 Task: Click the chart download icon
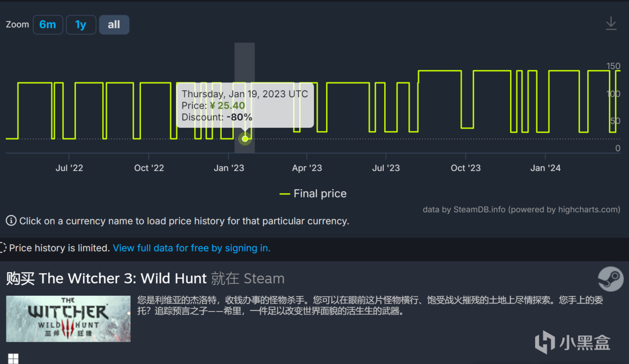tap(611, 24)
